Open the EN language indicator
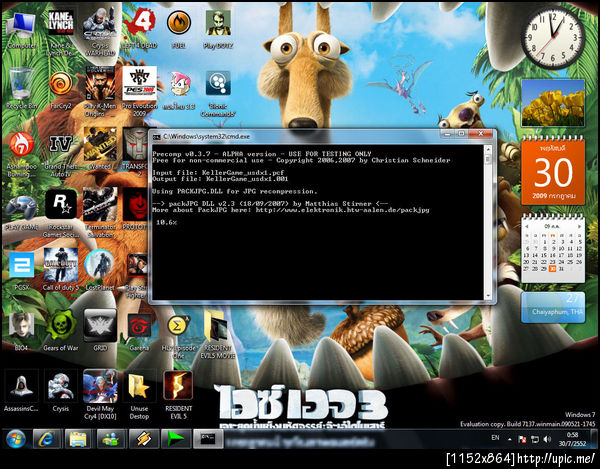Screen dimensions: 600x469 495,438
